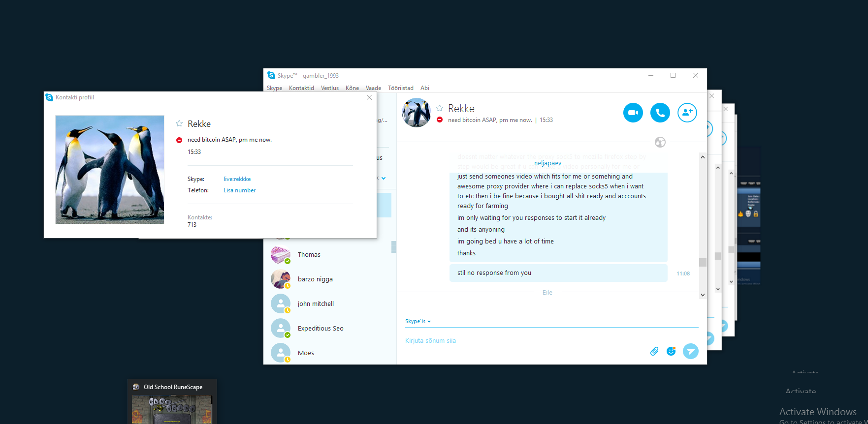Screen dimensions: 868x424
Task: Select the Thomas contact
Action: (x=330, y=254)
